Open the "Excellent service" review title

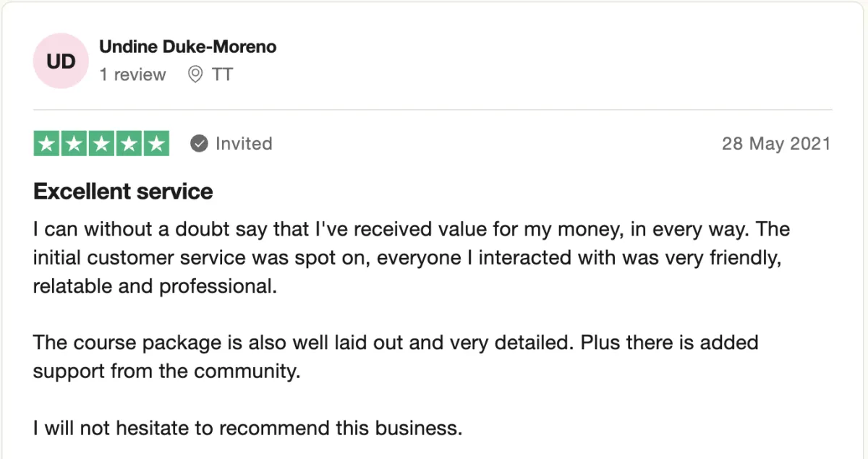point(123,192)
